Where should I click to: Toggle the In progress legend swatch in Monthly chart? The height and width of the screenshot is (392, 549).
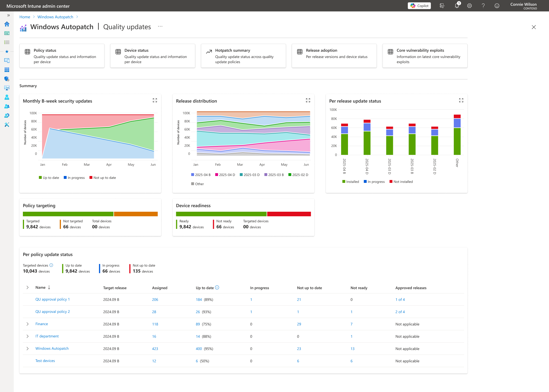[65, 177]
